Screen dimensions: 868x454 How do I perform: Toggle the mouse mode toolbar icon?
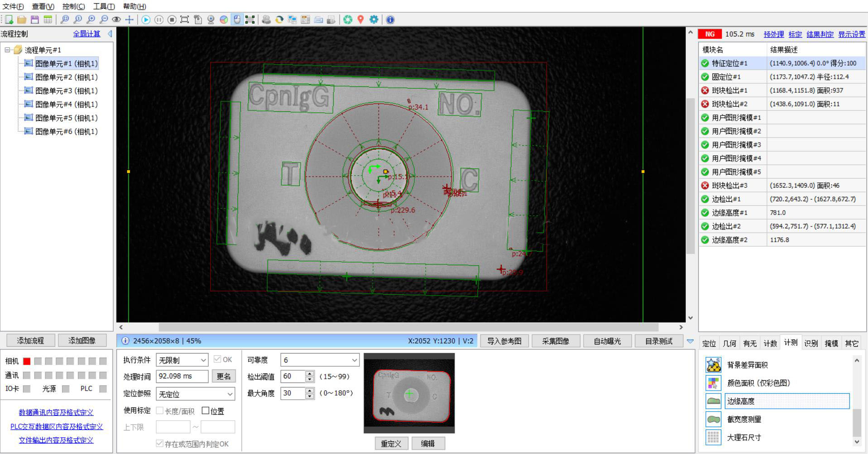(x=237, y=19)
